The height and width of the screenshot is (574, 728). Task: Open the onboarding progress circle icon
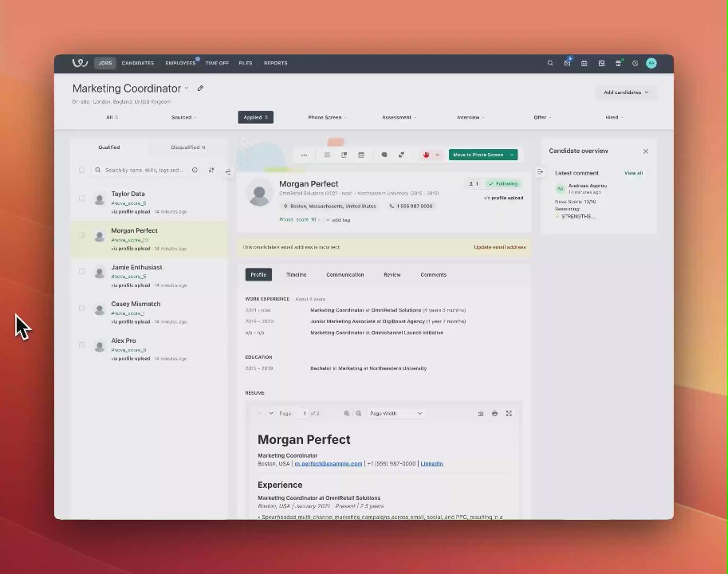[x=636, y=63]
